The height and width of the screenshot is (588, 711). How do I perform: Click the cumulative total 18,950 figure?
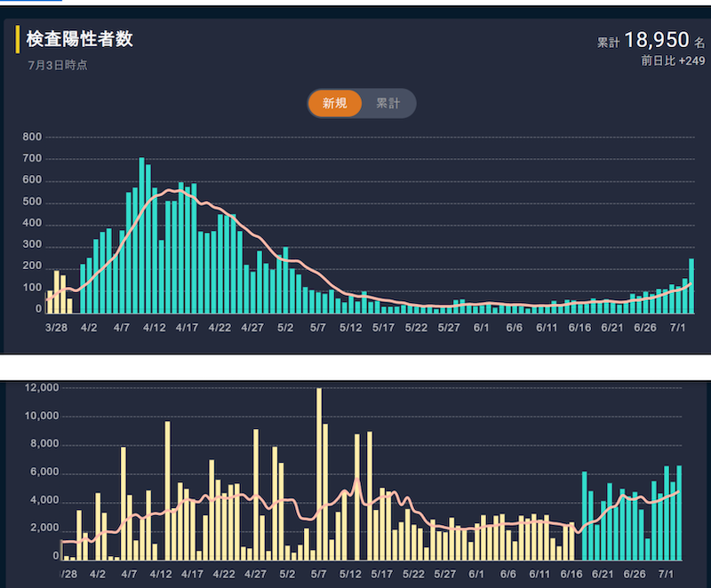pos(657,40)
